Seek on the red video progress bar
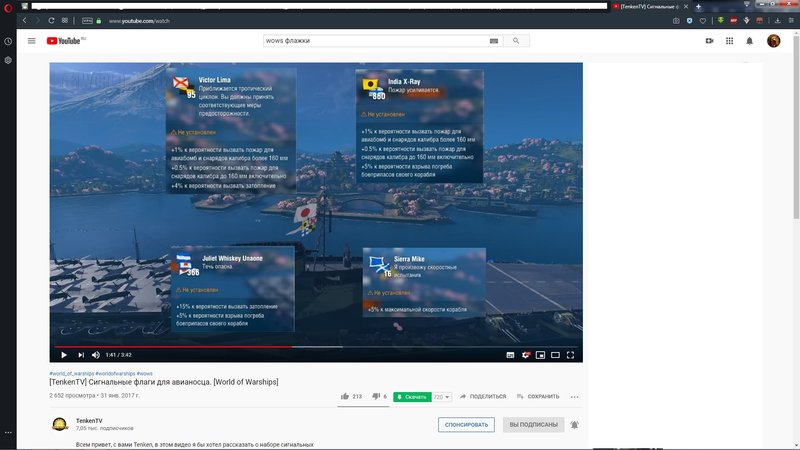Screen dimensions: 800x450 click(x=173, y=347)
